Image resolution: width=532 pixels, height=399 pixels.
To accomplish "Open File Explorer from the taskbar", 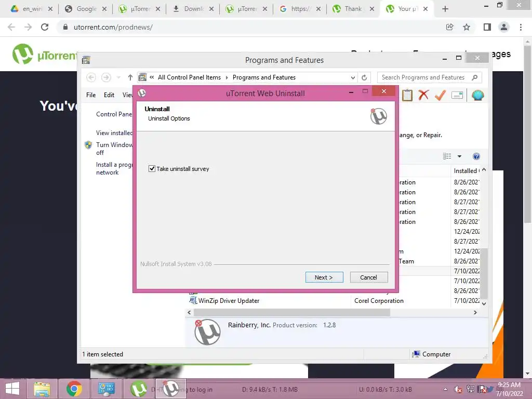I will tap(42, 389).
